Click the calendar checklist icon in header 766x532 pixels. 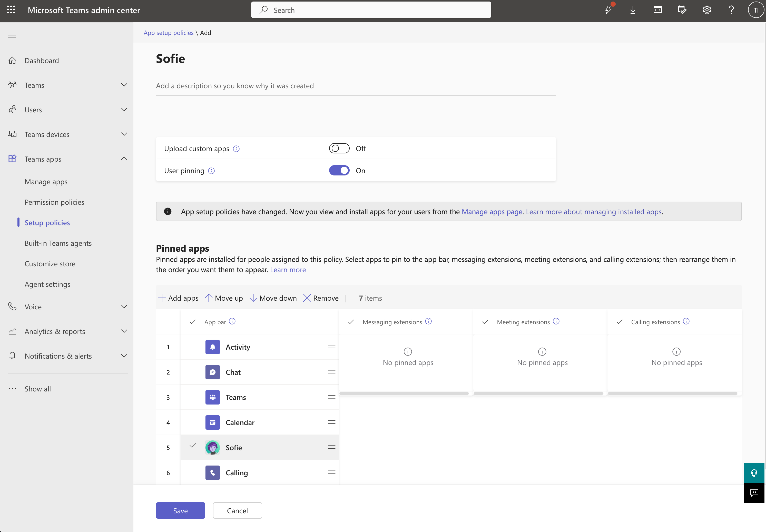682,10
